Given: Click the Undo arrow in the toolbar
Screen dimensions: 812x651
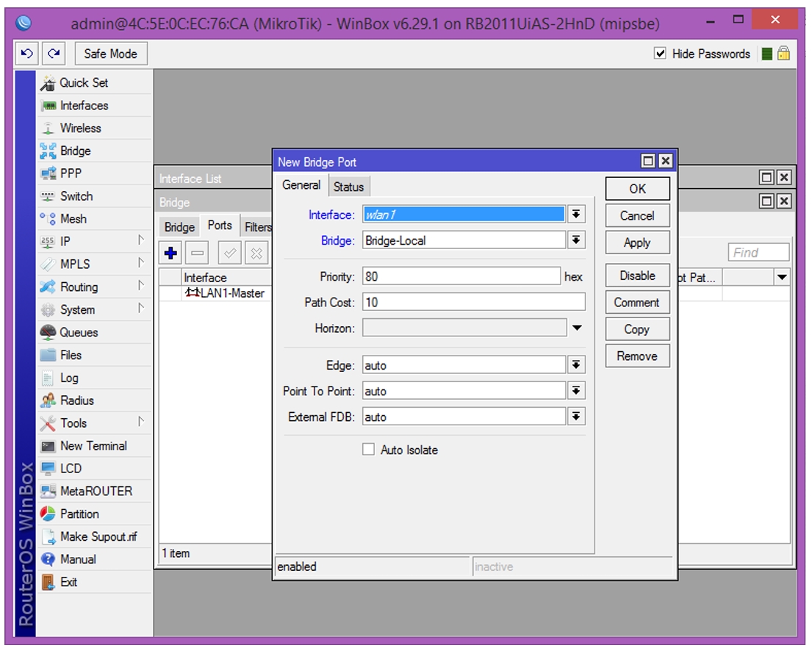Looking at the screenshot, I should pyautogui.click(x=27, y=54).
